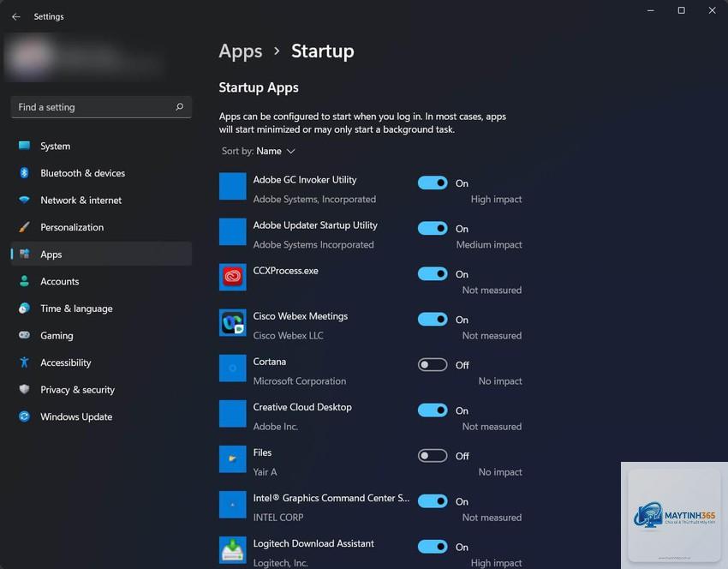This screenshot has width=728, height=569.
Task: Turn off Intel Graphics Command Center toggle
Action: coord(433,501)
